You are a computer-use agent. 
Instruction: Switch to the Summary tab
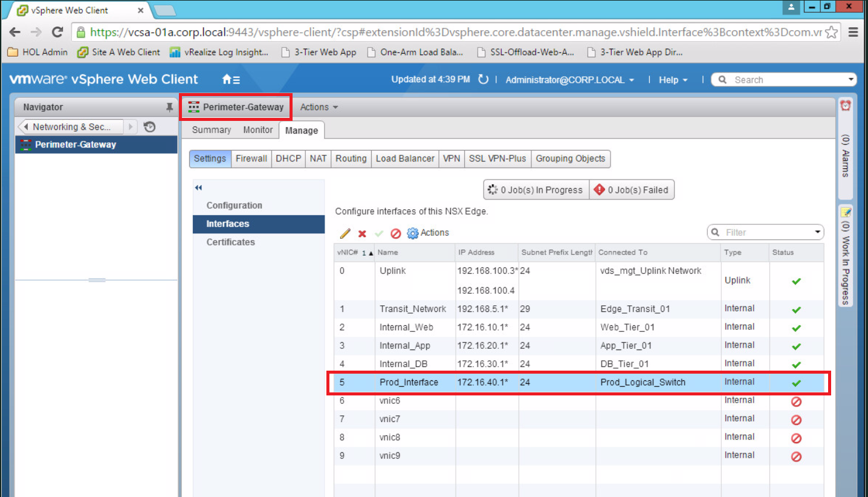pos(212,130)
